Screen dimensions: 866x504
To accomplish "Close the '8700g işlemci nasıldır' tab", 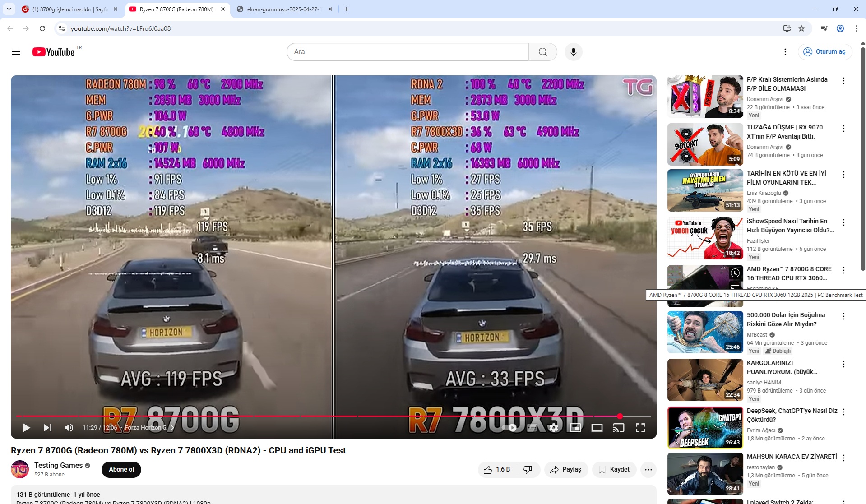I will pyautogui.click(x=116, y=9).
